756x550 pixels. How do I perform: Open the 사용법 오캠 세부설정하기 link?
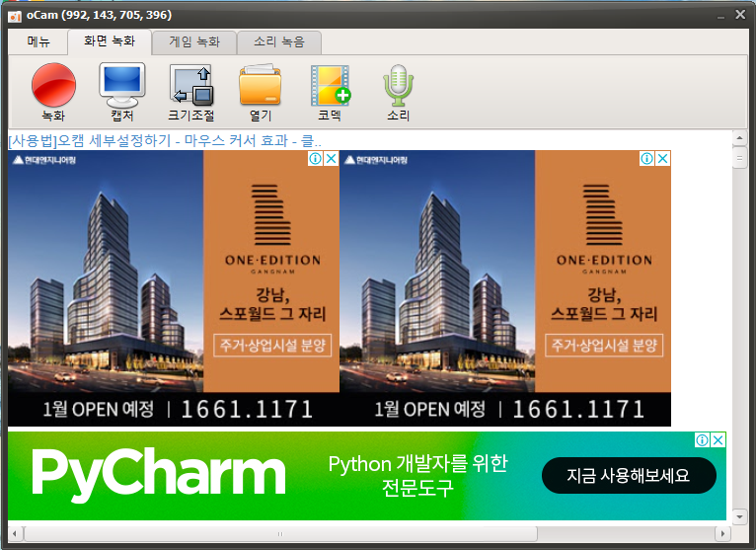(165, 141)
